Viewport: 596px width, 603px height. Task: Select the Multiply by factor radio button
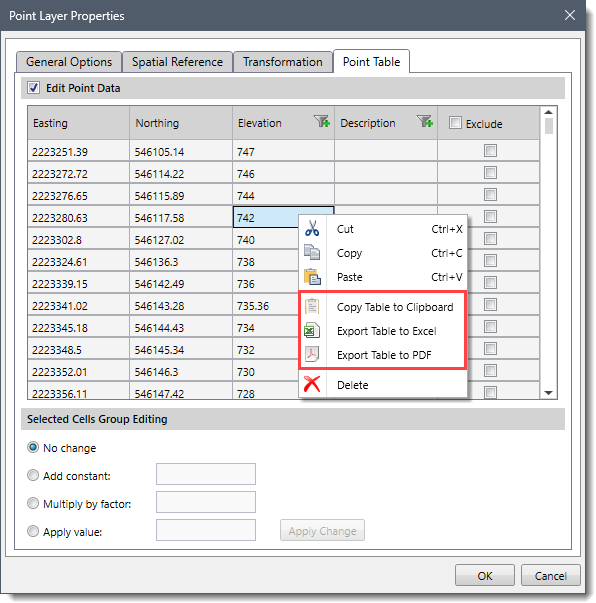pos(33,503)
